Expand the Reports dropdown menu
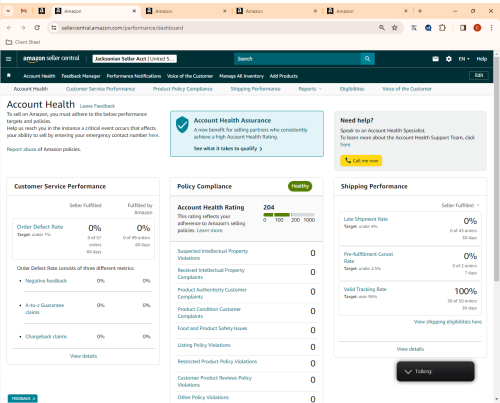Image resolution: width=500 pixels, height=403 pixels. coord(310,89)
